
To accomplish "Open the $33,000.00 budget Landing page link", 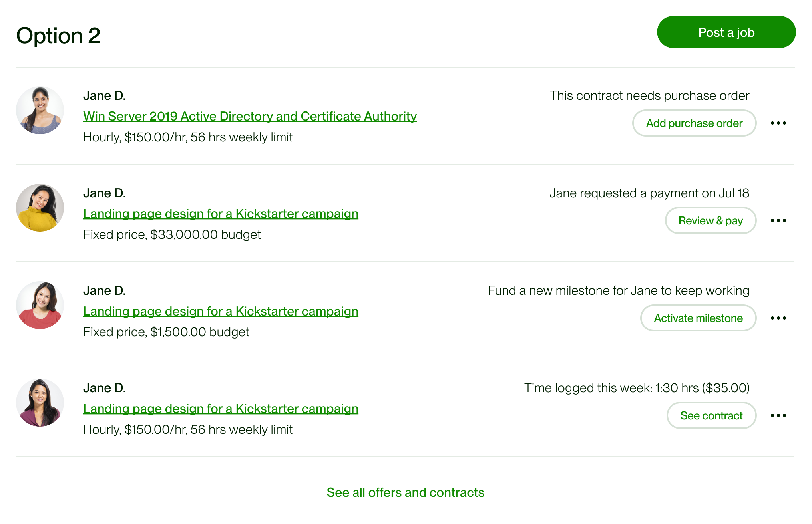I will click(221, 214).
